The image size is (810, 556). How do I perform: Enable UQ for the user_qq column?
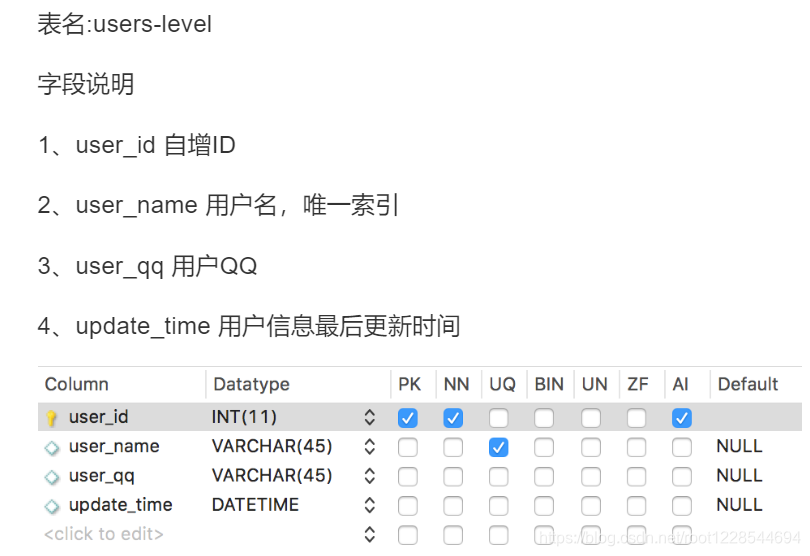click(x=499, y=477)
